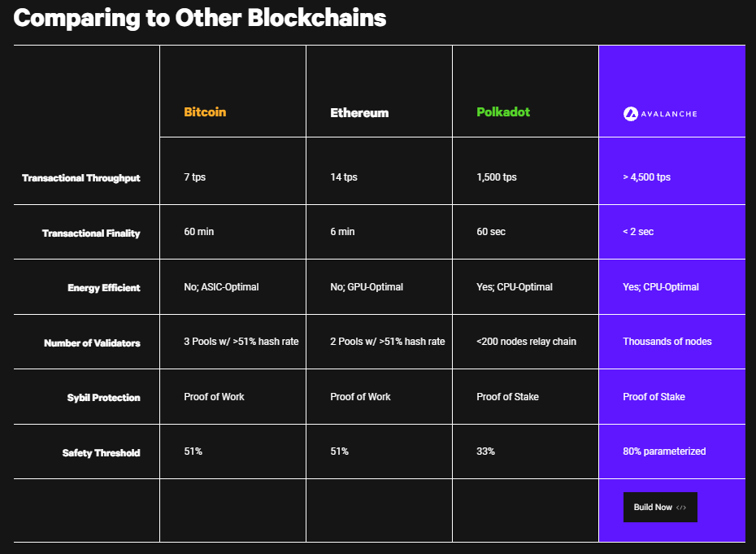Click the Number of Validators row label
This screenshot has width=756, height=554.
[x=92, y=343]
